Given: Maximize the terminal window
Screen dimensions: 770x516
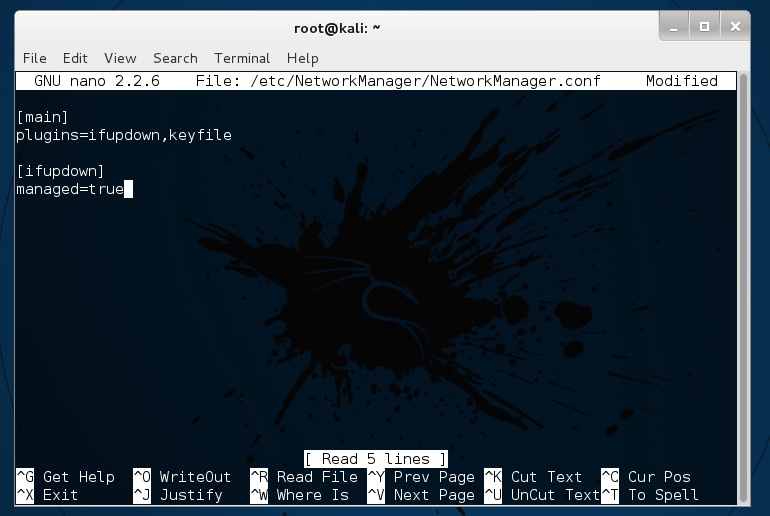Looking at the screenshot, I should (705, 27).
